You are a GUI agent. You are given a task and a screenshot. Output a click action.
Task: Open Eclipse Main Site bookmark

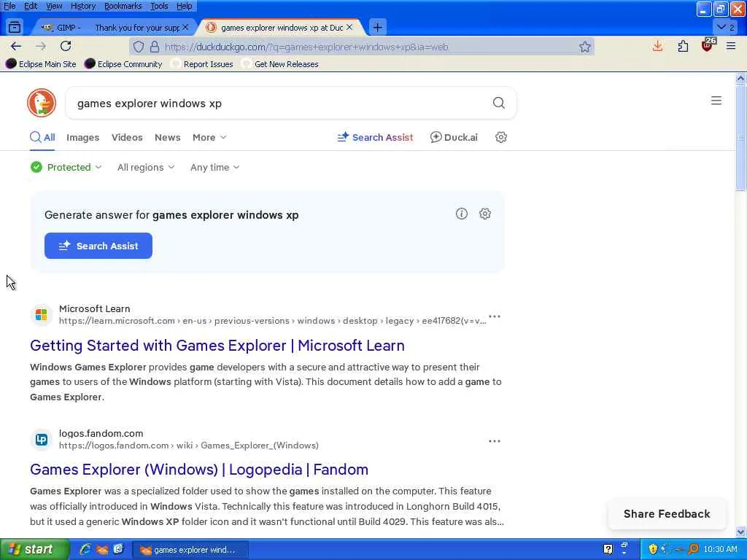[42, 64]
